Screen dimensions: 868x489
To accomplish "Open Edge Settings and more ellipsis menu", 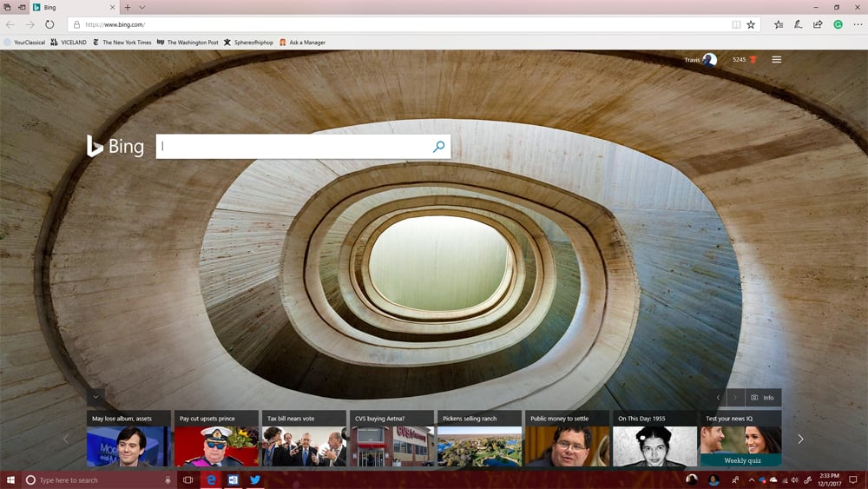I will [x=858, y=24].
